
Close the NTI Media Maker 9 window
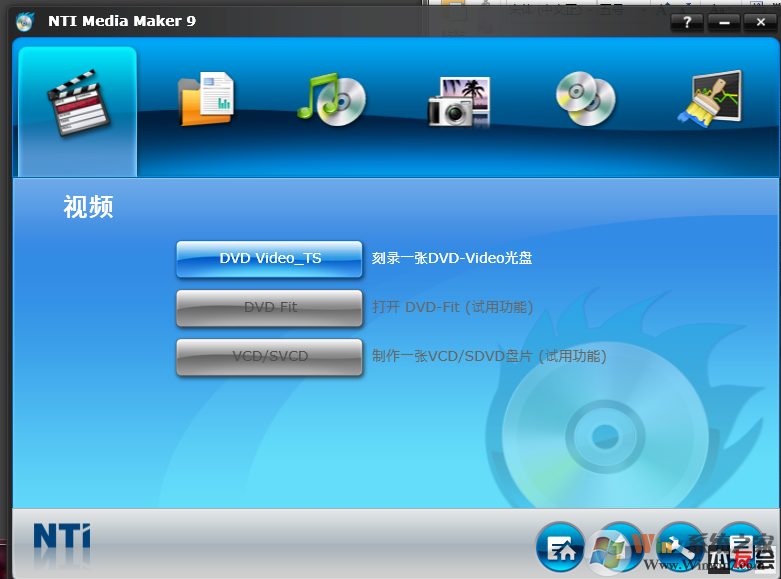point(760,22)
